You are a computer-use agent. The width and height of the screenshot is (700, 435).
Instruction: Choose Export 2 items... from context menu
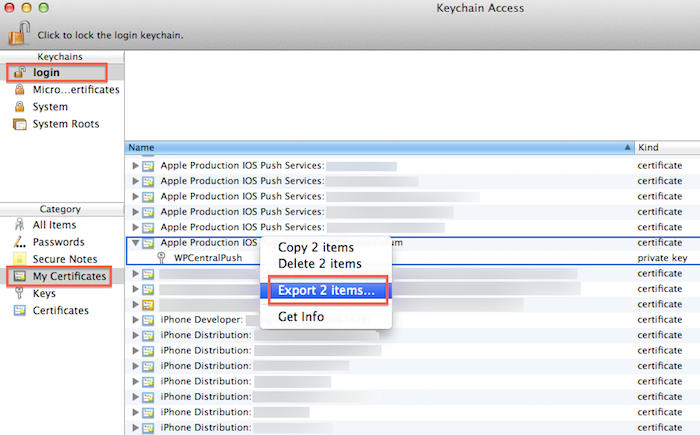pyautogui.click(x=326, y=290)
